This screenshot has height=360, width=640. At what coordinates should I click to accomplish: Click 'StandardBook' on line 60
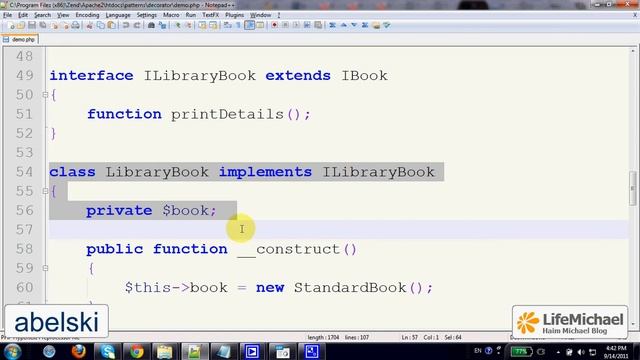(350, 288)
